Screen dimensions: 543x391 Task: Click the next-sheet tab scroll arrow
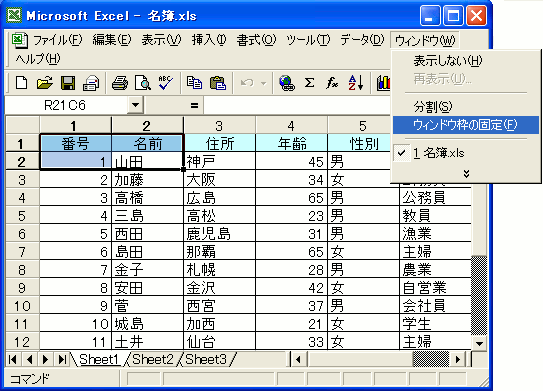pos(45,359)
